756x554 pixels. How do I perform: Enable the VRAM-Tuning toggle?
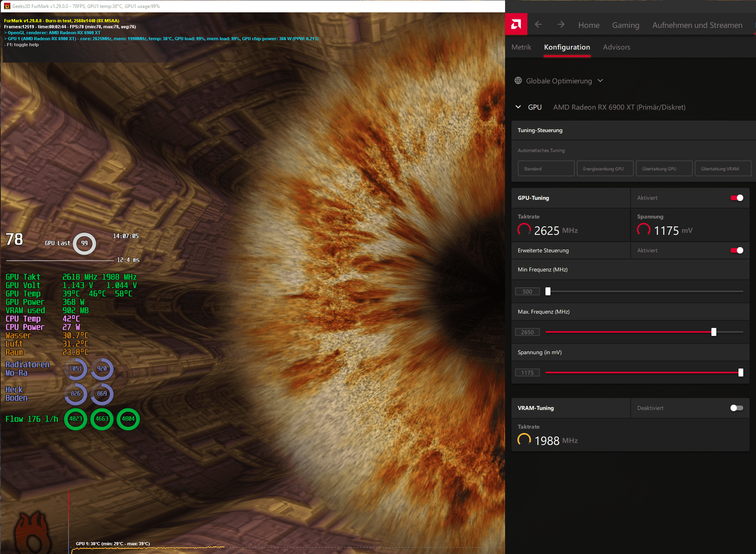tap(737, 408)
